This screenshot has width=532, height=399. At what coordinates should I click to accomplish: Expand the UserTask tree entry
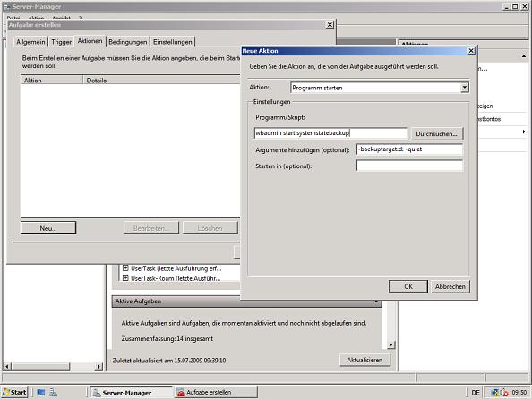coord(125,268)
